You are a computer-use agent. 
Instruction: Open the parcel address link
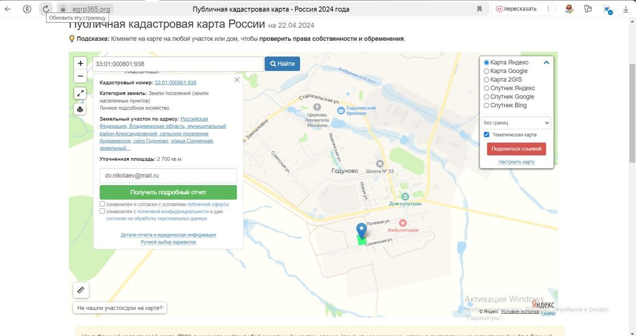coord(163,134)
